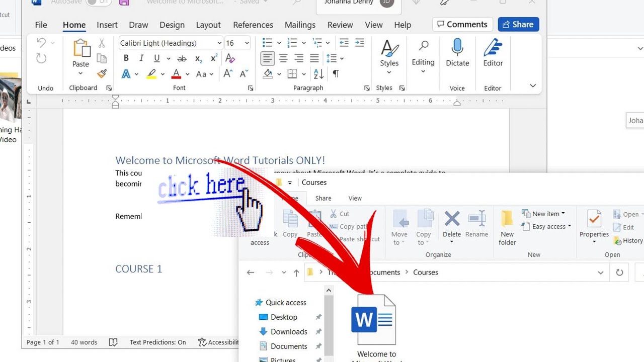Collapse the Word ribbon chevron
This screenshot has height=362, width=644.
click(533, 85)
